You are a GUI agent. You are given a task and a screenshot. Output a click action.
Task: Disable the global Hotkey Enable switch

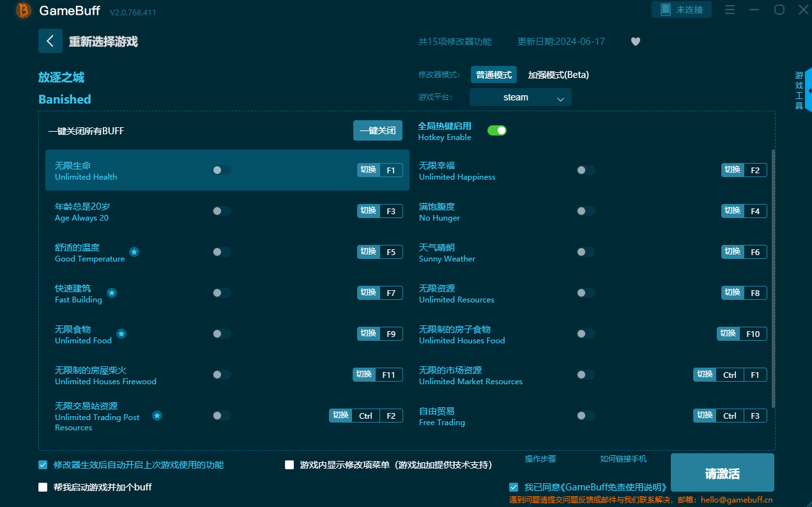497,130
